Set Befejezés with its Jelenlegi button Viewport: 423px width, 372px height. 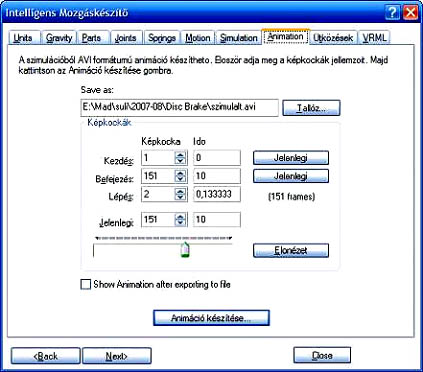pos(291,176)
